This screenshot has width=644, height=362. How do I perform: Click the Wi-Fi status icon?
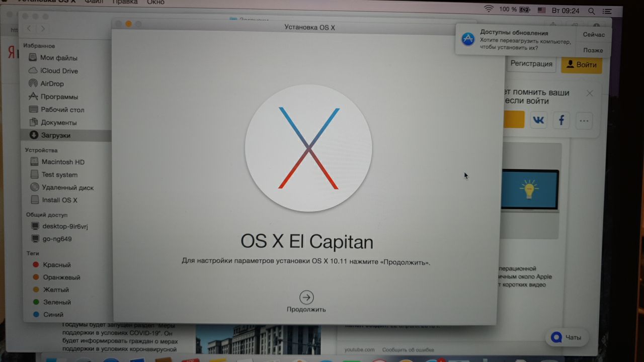489,9
